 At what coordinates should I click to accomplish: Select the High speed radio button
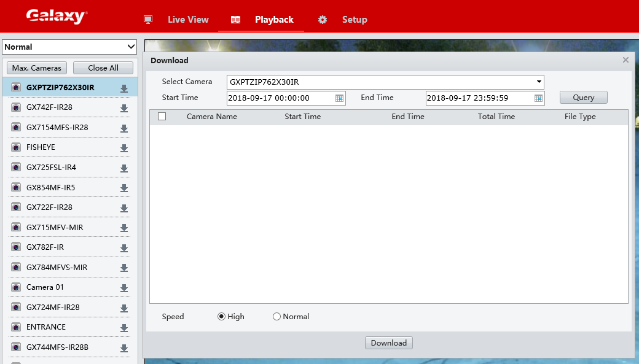221,317
